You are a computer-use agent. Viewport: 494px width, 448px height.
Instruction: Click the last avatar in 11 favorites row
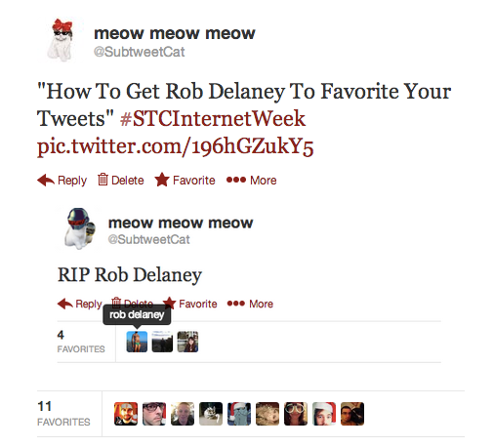pyautogui.click(x=352, y=414)
